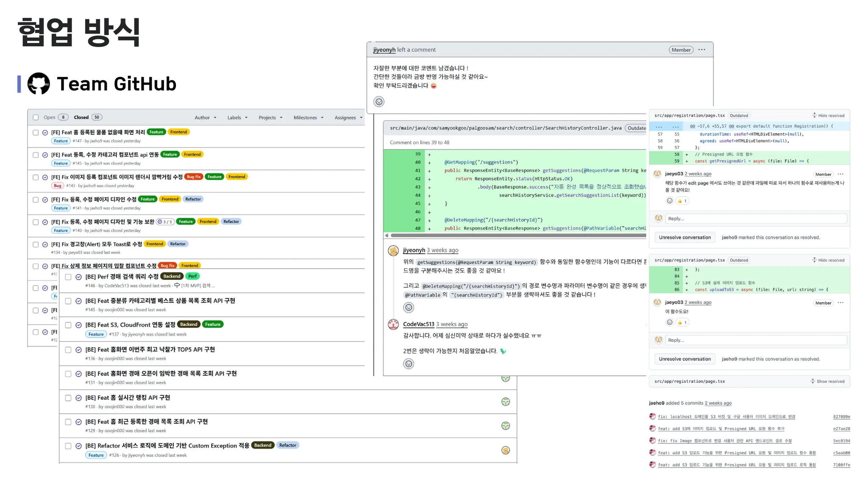Add reaction under CodeVac513's reply
Viewport: 868px width, 488px height.
[409, 363]
